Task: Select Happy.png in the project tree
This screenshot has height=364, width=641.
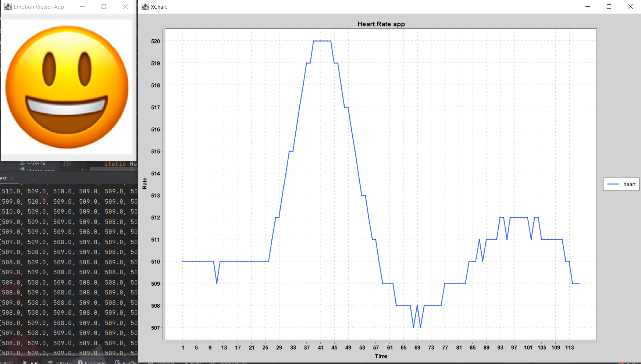Action: 40,171
